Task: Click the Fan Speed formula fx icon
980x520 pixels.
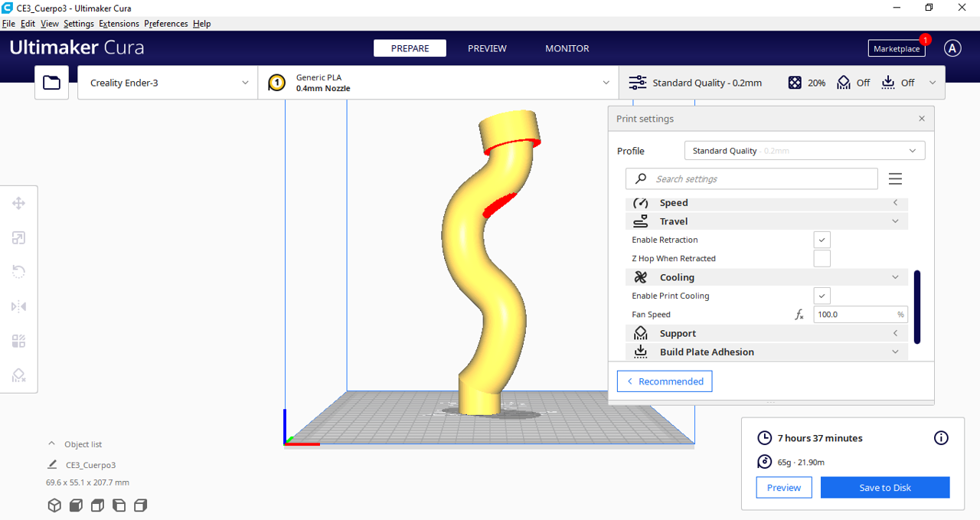Action: tap(799, 315)
